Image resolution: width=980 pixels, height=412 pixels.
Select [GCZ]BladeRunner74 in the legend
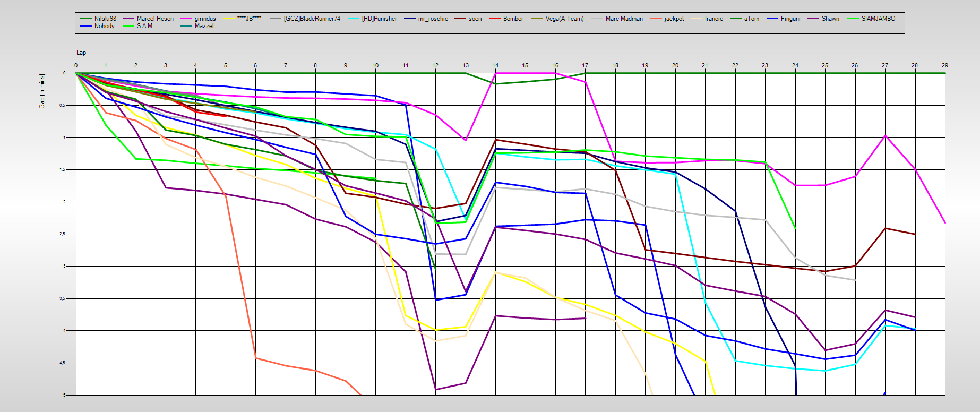pos(312,19)
